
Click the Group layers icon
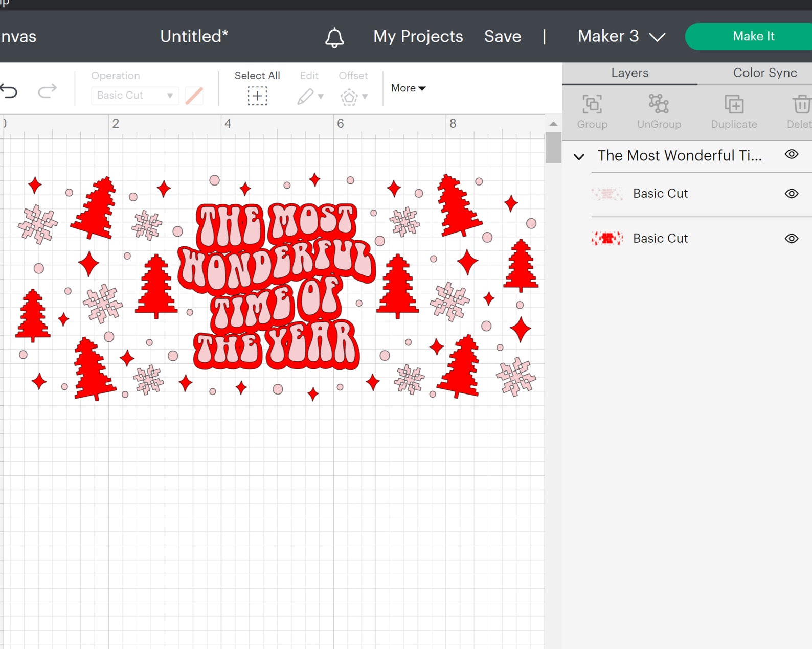coord(592,104)
